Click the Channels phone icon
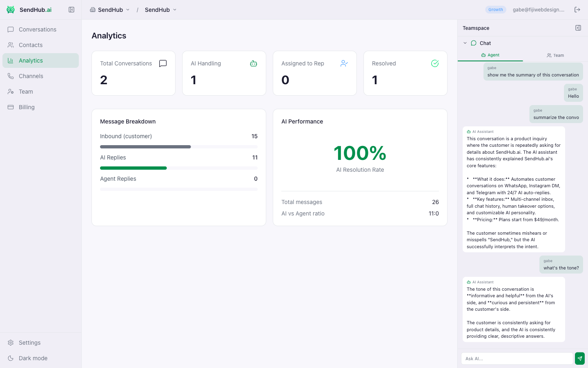Image resolution: width=588 pixels, height=368 pixels. coord(11,76)
